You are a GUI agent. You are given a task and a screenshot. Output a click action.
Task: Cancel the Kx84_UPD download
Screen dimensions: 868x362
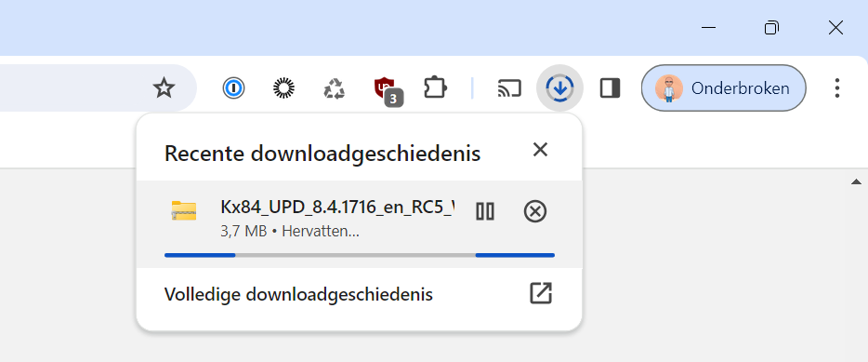(x=534, y=211)
